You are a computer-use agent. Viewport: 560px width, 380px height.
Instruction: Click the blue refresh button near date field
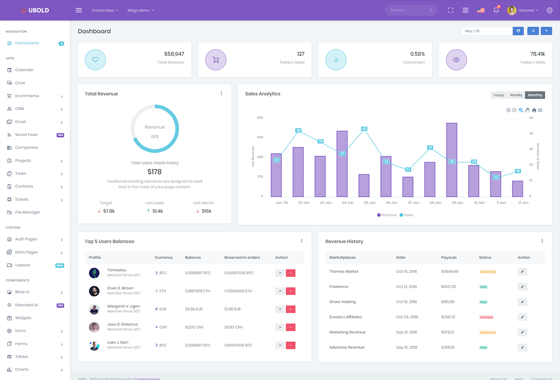click(x=533, y=31)
